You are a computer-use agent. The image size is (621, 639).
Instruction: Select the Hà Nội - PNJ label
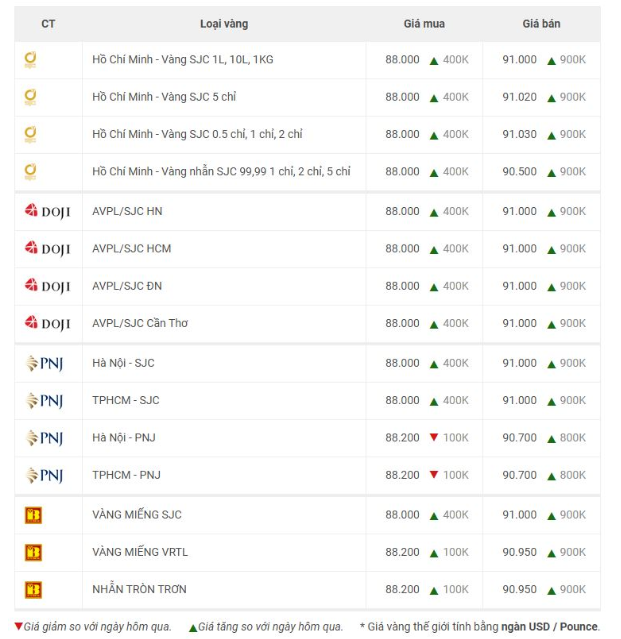(124, 438)
